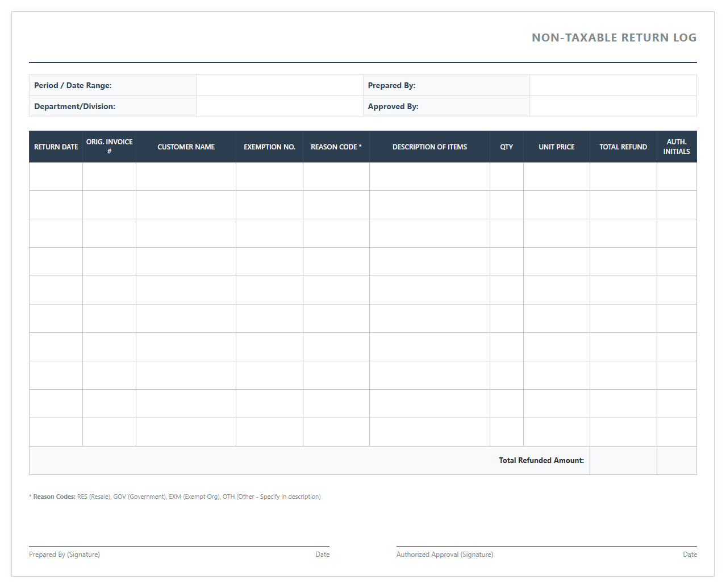Viewport: 726px width, 588px height.
Task: Click the Date label beside Prepared By signature
Action: click(x=323, y=554)
